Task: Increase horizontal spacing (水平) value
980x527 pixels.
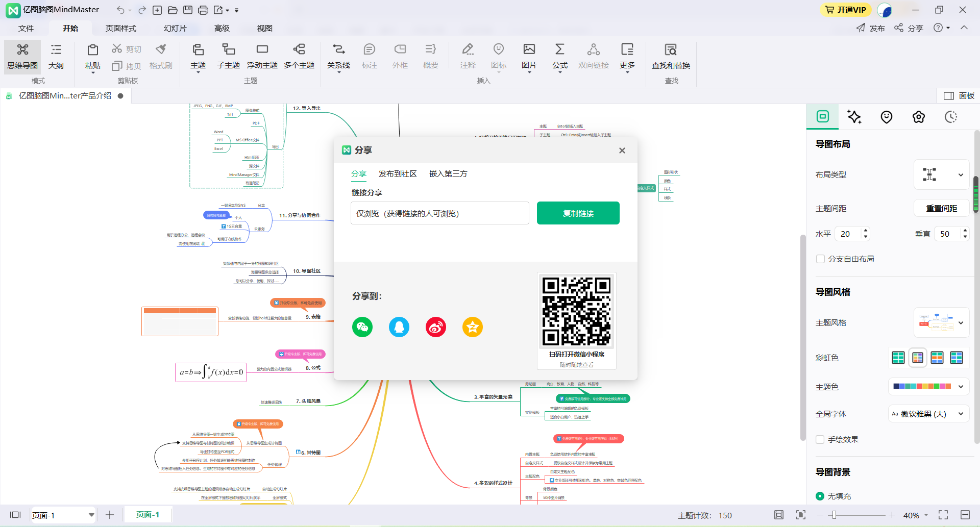Action: [x=865, y=231]
